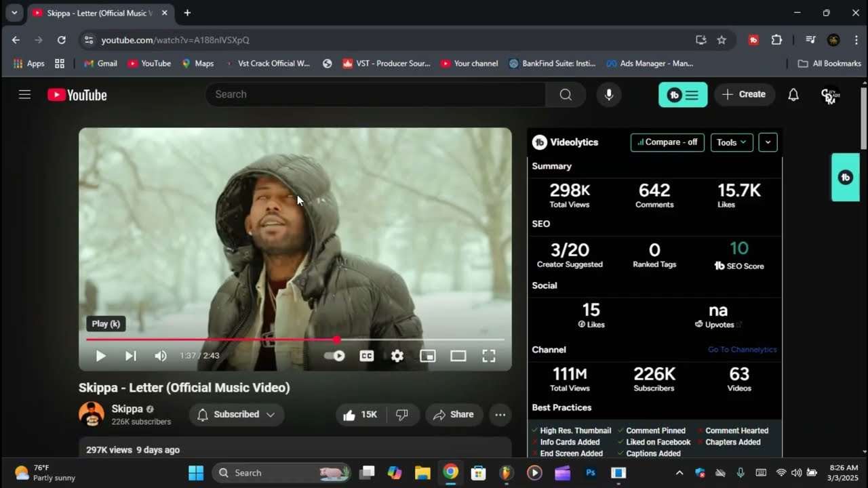Open the All Bookmarks folder
This screenshot has height=488, width=868.
[829, 64]
